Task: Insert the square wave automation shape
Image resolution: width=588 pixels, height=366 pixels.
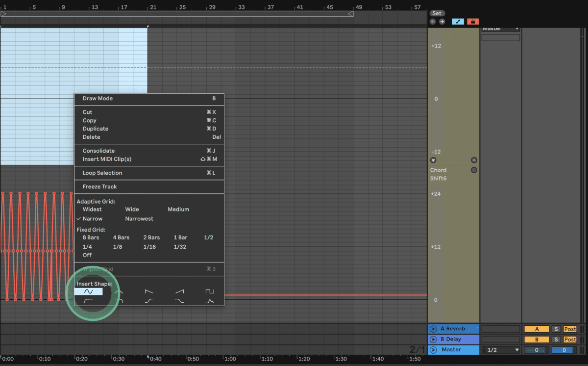Action: coord(210,291)
